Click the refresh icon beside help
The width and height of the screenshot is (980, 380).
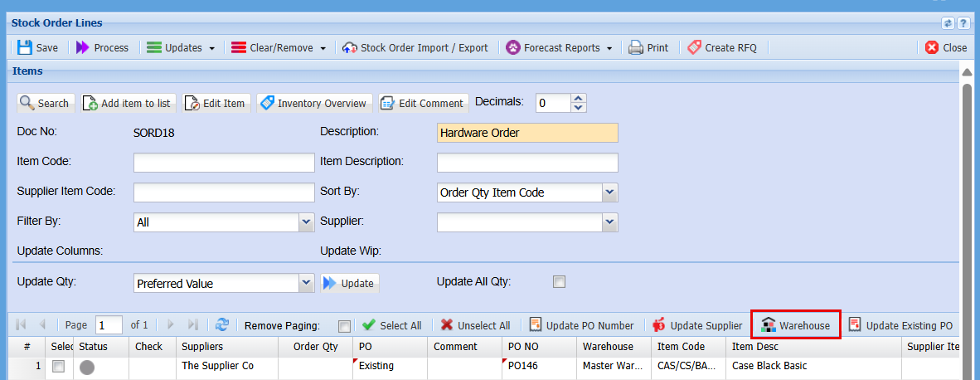(x=948, y=23)
